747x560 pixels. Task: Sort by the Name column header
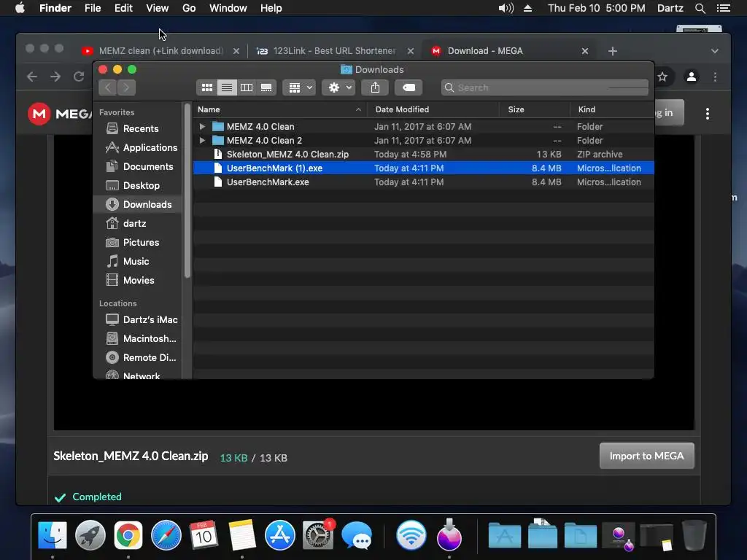tap(279, 109)
